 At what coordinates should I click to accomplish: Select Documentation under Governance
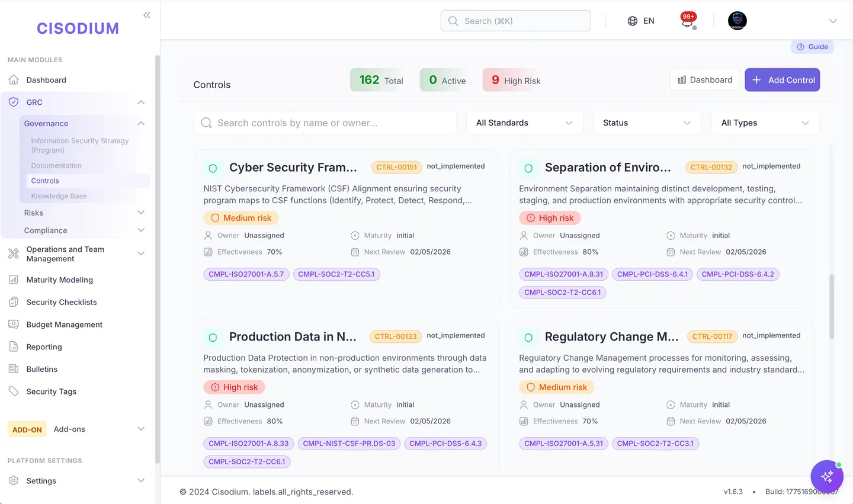point(56,166)
